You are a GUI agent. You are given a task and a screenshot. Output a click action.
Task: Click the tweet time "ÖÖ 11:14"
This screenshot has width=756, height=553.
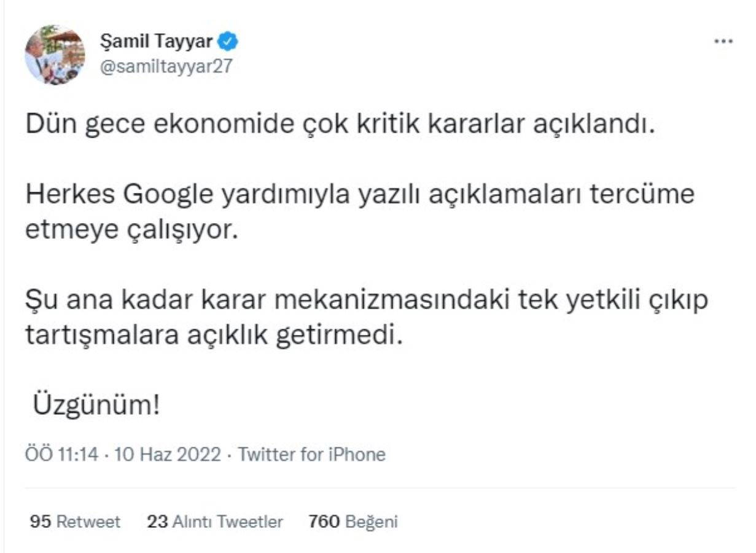point(62,455)
